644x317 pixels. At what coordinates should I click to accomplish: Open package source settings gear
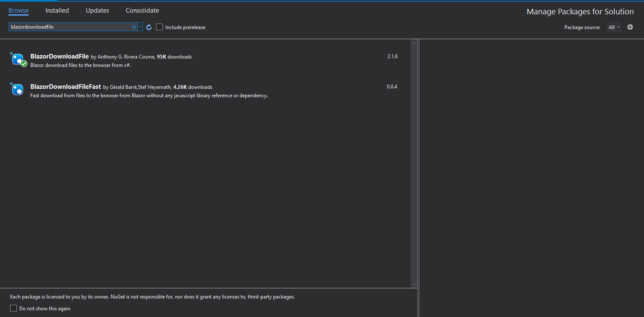pyautogui.click(x=630, y=27)
